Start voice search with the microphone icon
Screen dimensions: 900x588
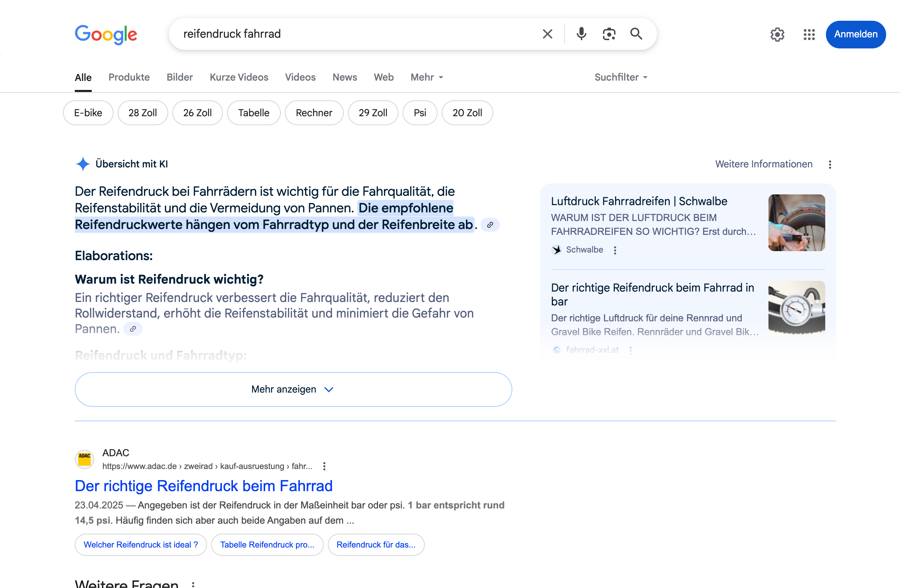(581, 34)
